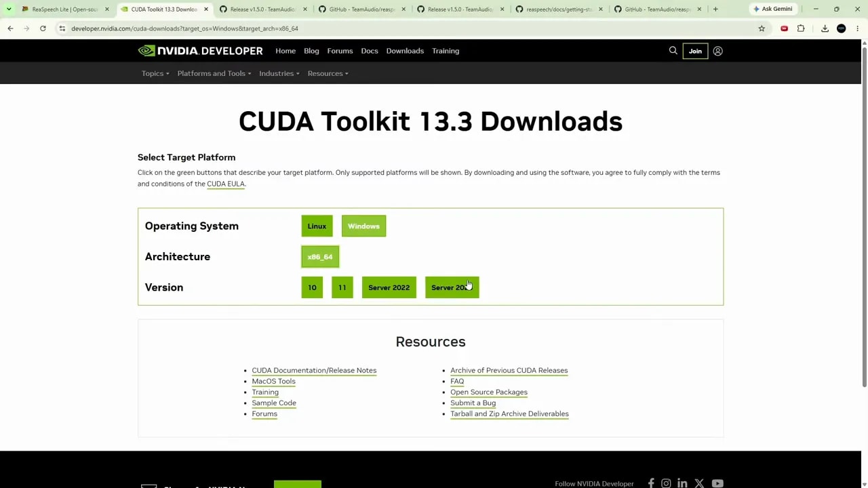Open the browser extensions puzzle icon

coord(801,28)
